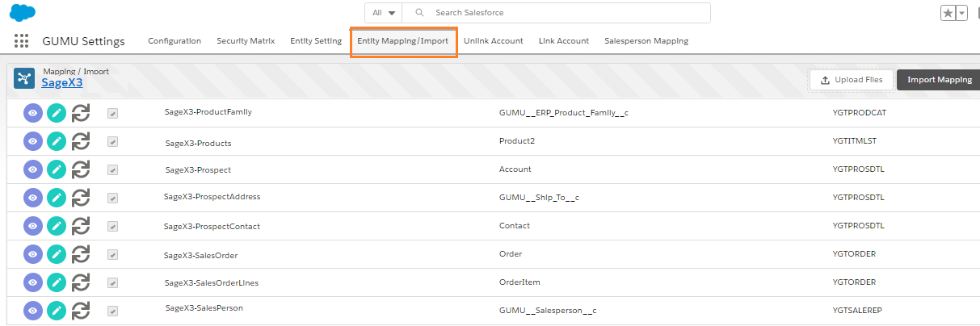Screen dimensions: 980x326
Task: Switch to the Configuration tab
Action: point(175,41)
